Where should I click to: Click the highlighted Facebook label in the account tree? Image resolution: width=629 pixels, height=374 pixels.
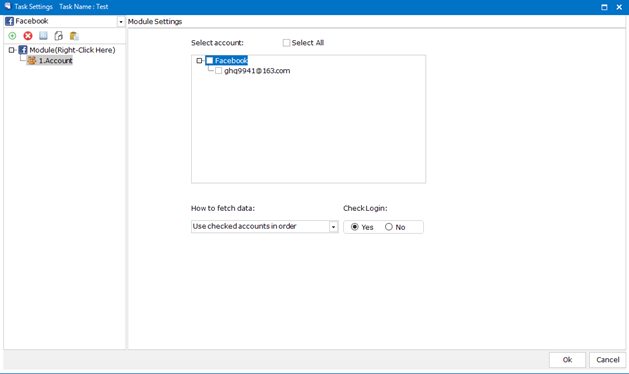tap(231, 61)
